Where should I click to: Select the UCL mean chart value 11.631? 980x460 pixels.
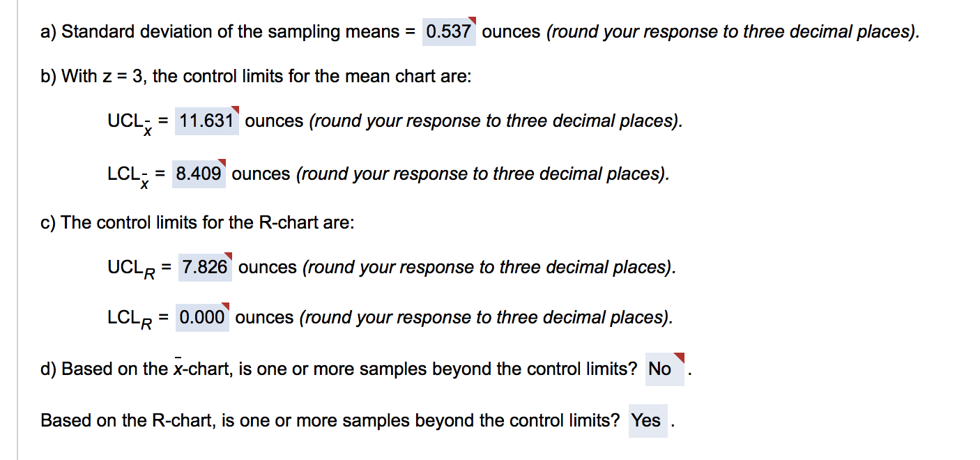point(207,121)
